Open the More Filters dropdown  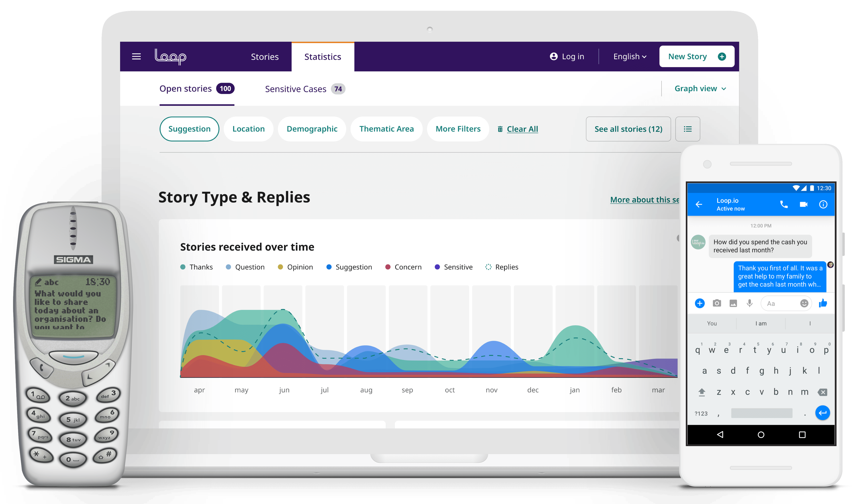point(458,129)
